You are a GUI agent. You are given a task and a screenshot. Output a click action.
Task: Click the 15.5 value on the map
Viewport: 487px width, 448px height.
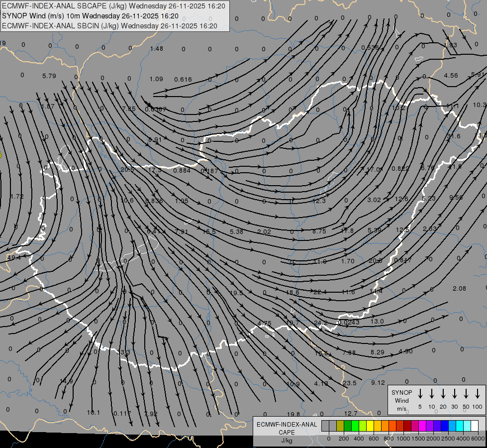point(209,231)
